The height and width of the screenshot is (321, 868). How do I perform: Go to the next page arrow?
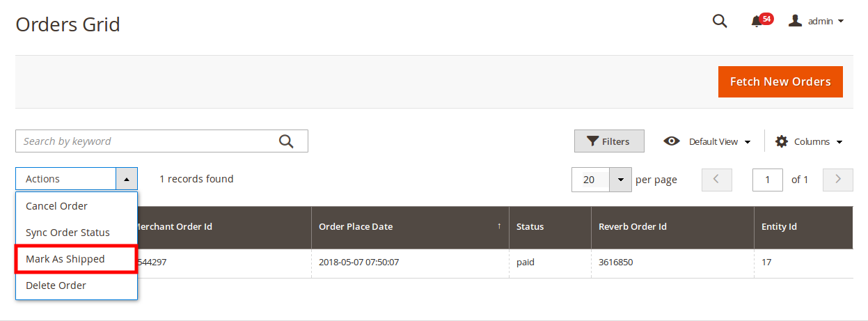coord(838,180)
